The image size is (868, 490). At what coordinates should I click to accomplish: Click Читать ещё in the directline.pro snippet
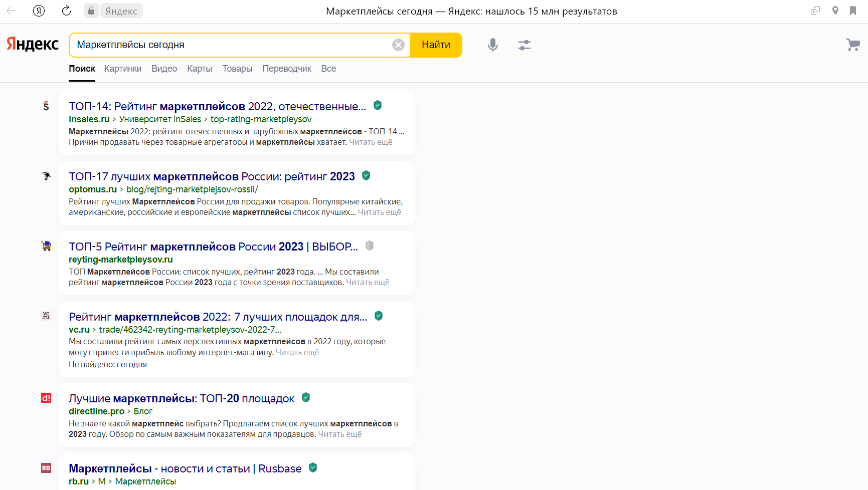click(340, 434)
